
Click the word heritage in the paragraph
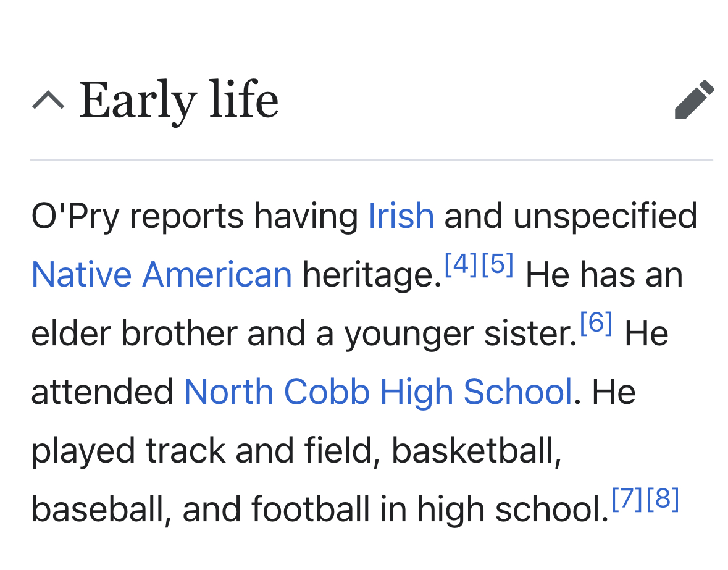coord(367,274)
